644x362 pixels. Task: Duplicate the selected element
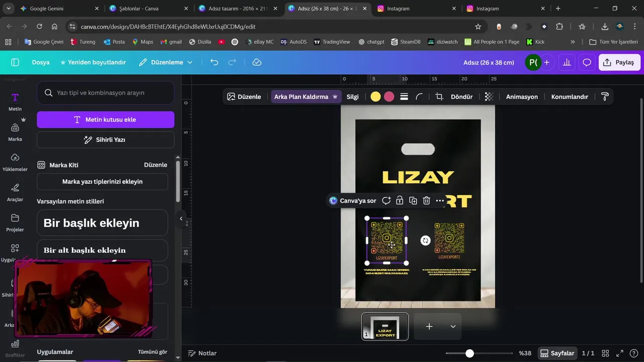pos(413,201)
